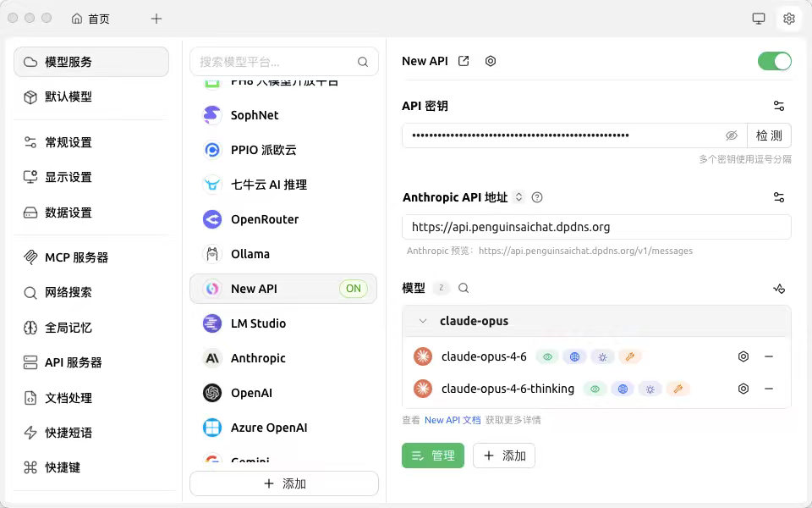Remove the claude-opus-4-6-thinking model

[769, 389]
